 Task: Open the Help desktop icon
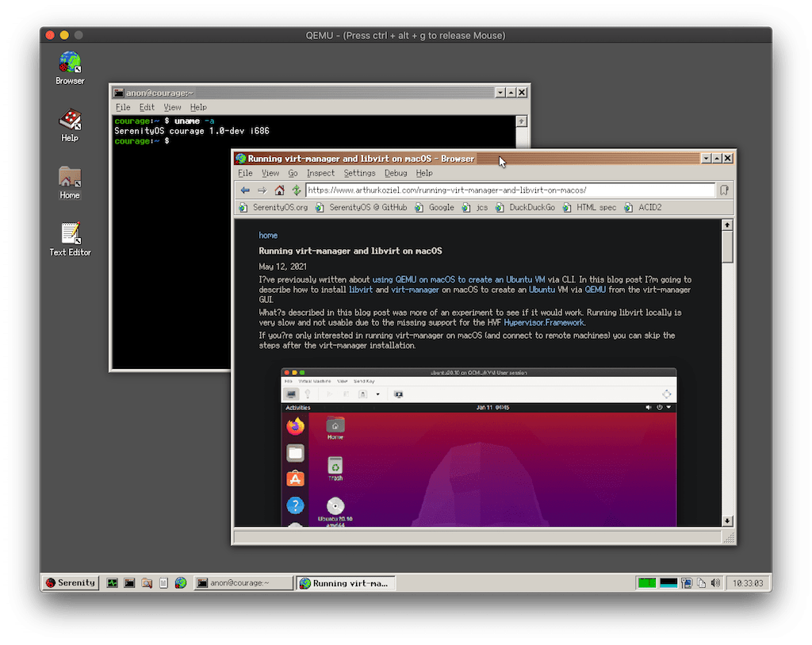coord(70,125)
